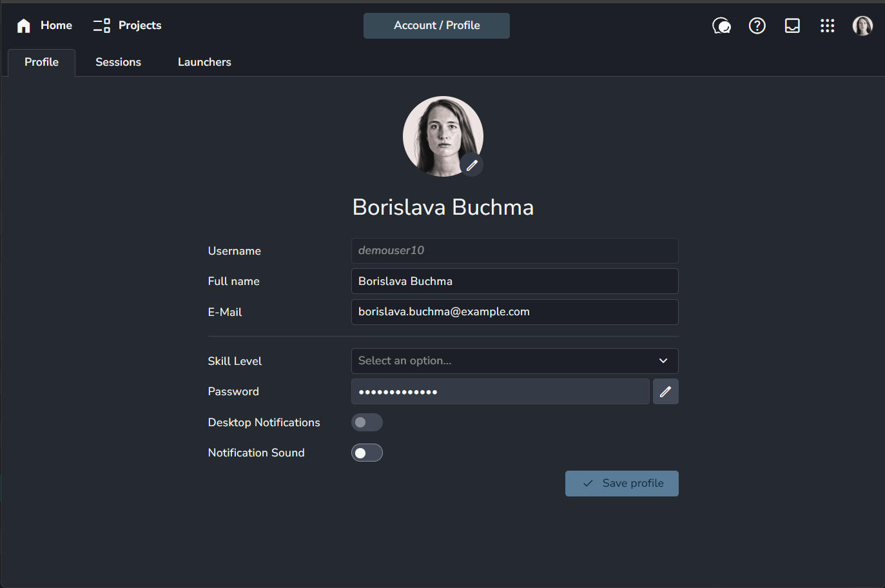
Task: Click the Skill Level chevron arrow
Action: pyautogui.click(x=663, y=361)
